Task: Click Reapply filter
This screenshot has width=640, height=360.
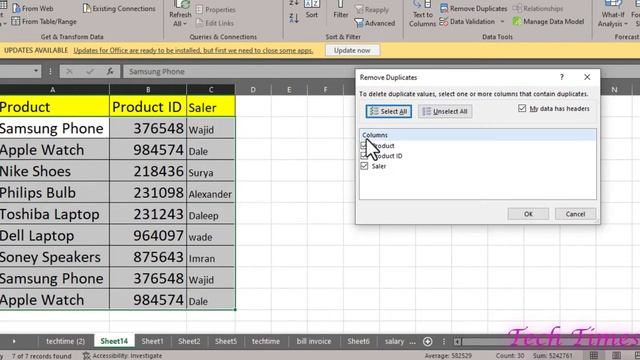Action: click(371, 9)
